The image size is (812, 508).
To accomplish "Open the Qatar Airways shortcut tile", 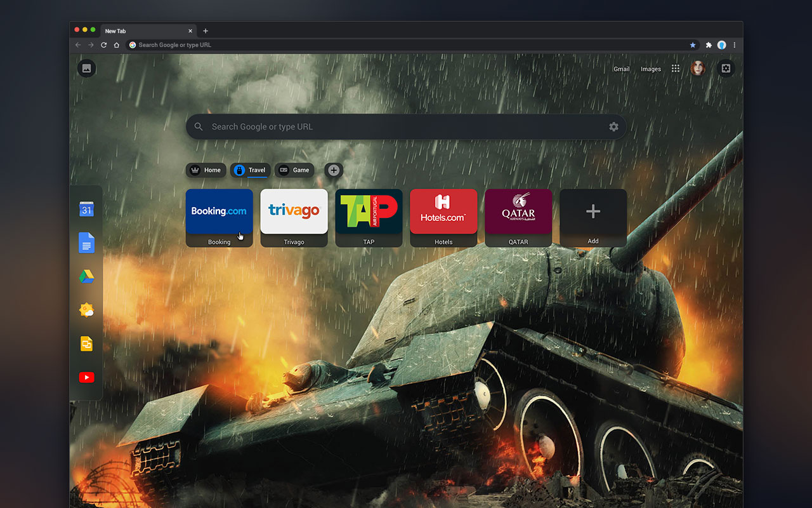I will pyautogui.click(x=519, y=218).
